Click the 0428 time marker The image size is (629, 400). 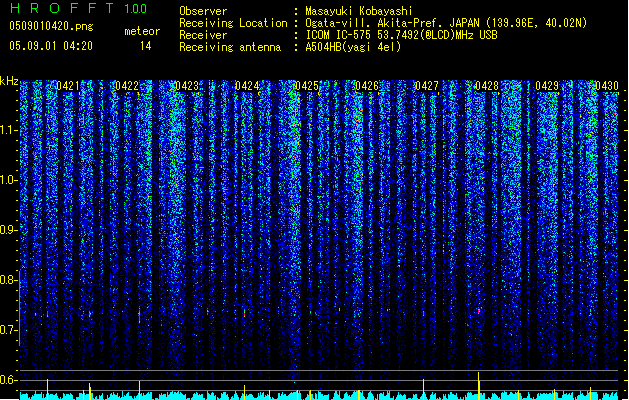pos(487,86)
